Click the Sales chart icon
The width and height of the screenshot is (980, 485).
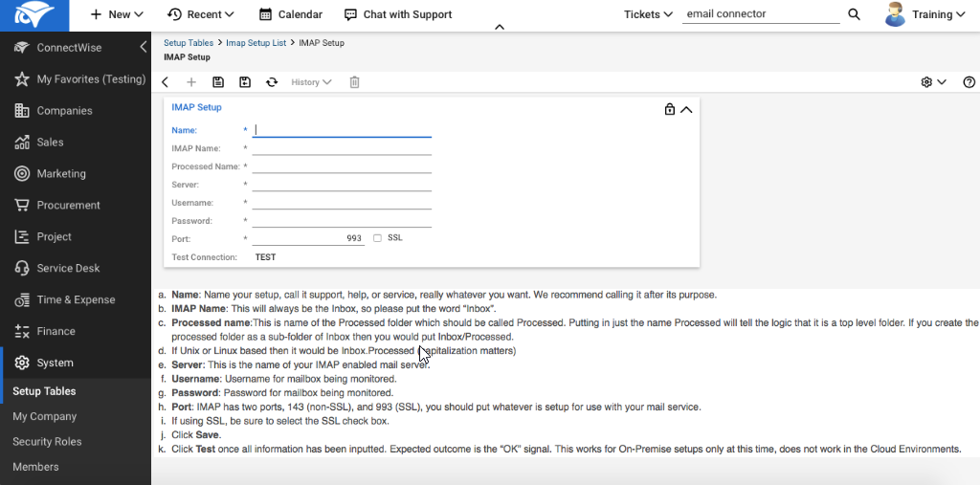(22, 142)
